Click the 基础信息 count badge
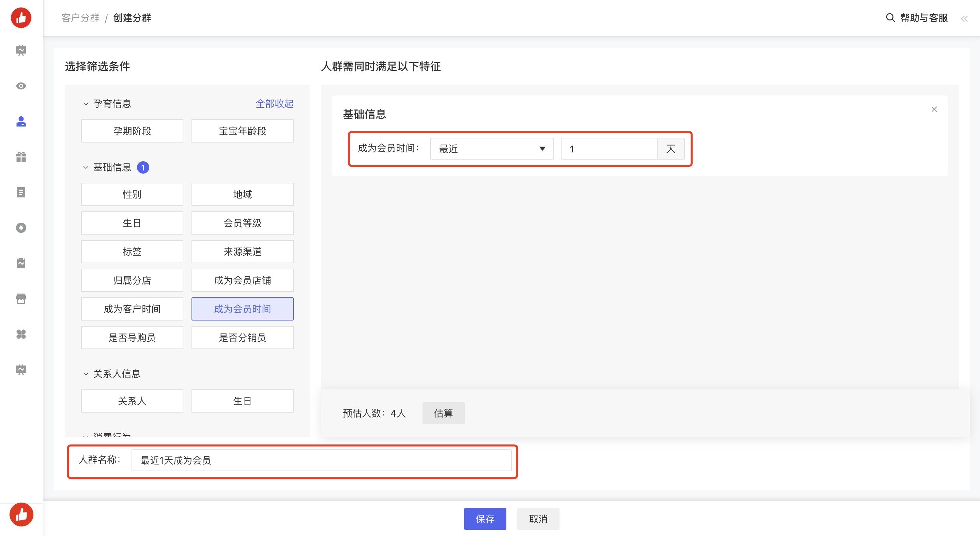 tap(143, 167)
